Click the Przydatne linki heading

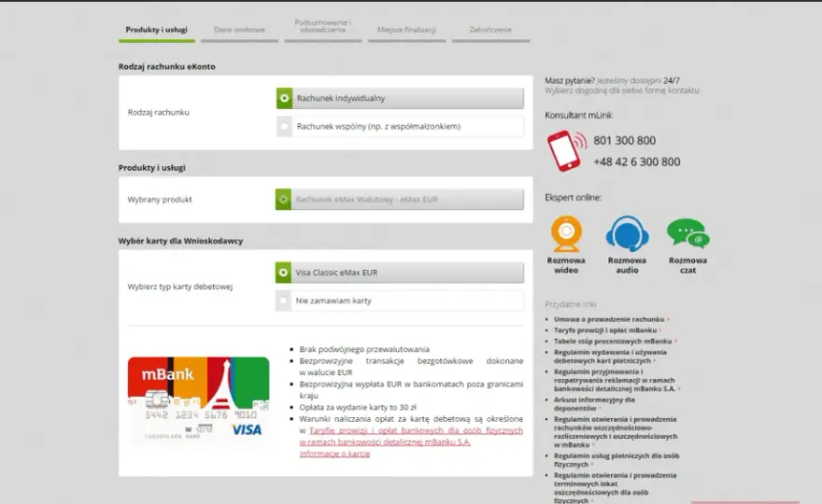tap(571, 304)
